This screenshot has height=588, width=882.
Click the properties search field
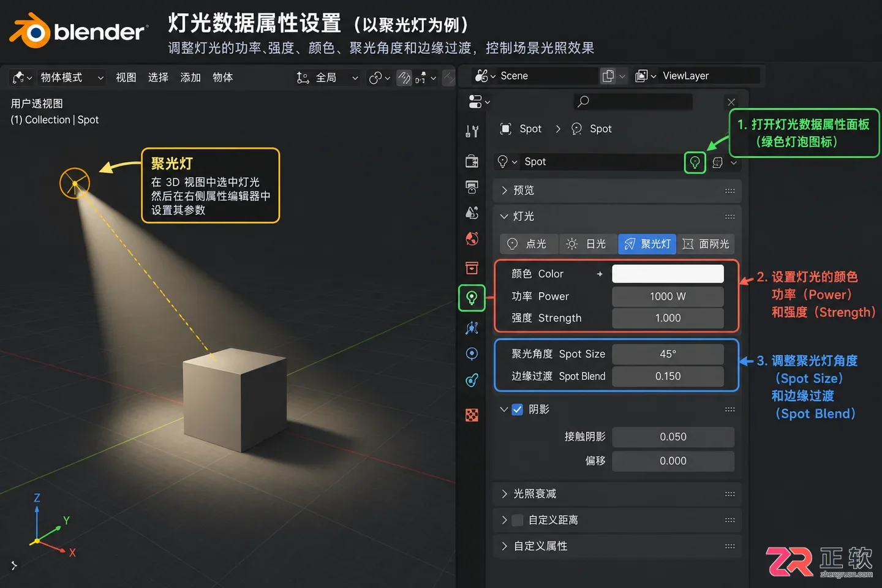point(633,102)
